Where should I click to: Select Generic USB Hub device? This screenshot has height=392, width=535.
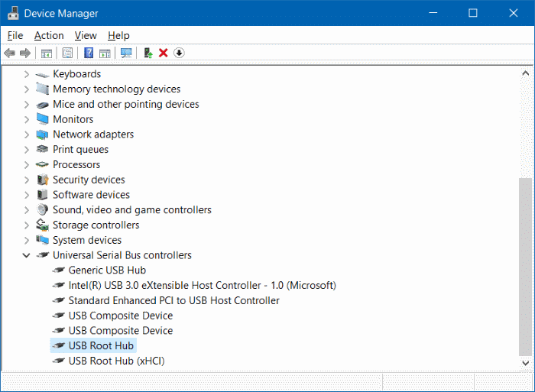pos(107,271)
